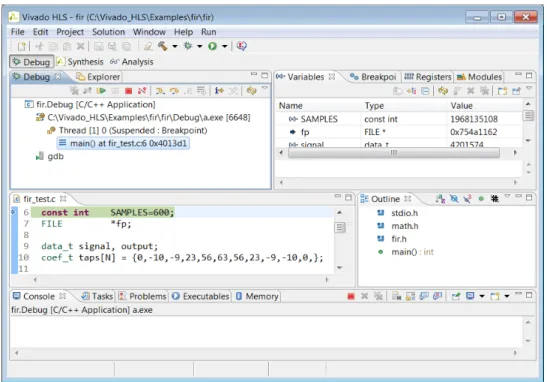Click the green Run icon in main toolbar
547x382 pixels.
[x=212, y=46]
